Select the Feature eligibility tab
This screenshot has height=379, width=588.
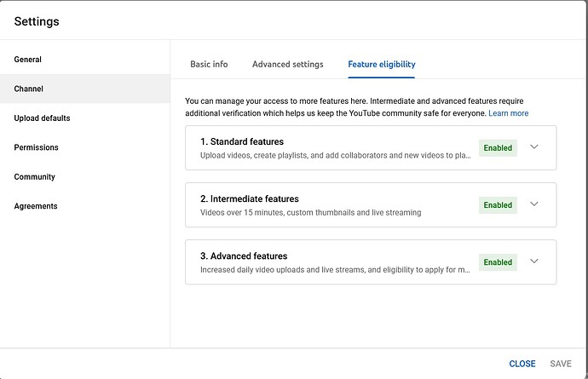[x=382, y=64]
